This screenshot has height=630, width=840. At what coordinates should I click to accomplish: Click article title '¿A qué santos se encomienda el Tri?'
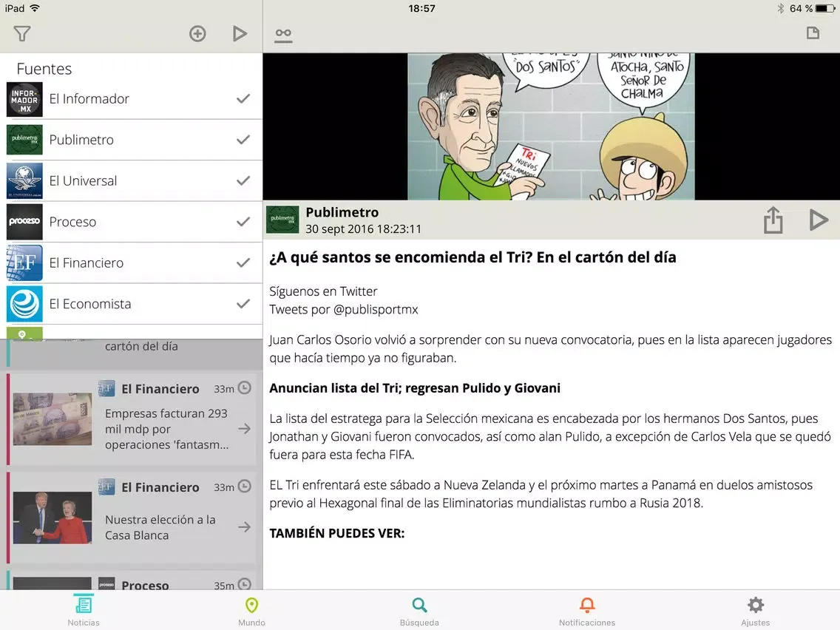pos(473,257)
